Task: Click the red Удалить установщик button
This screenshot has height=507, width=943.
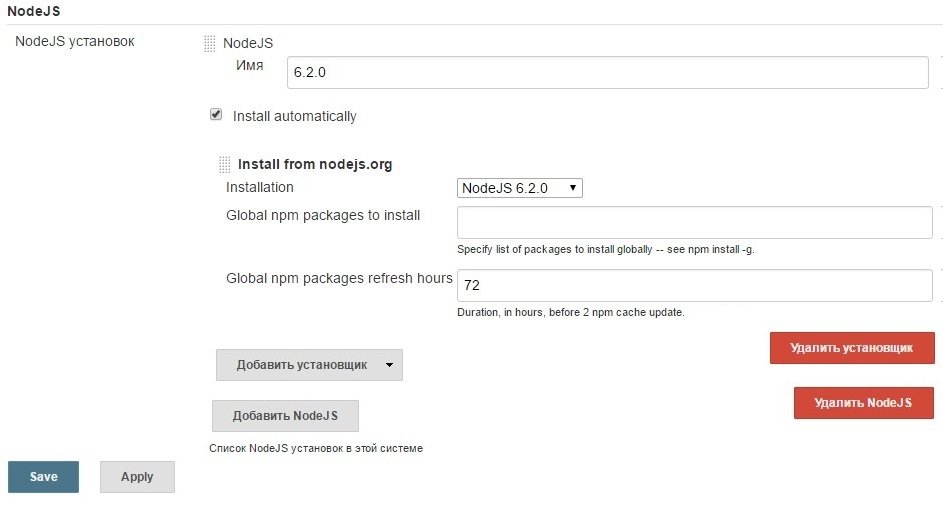Action: (852, 348)
